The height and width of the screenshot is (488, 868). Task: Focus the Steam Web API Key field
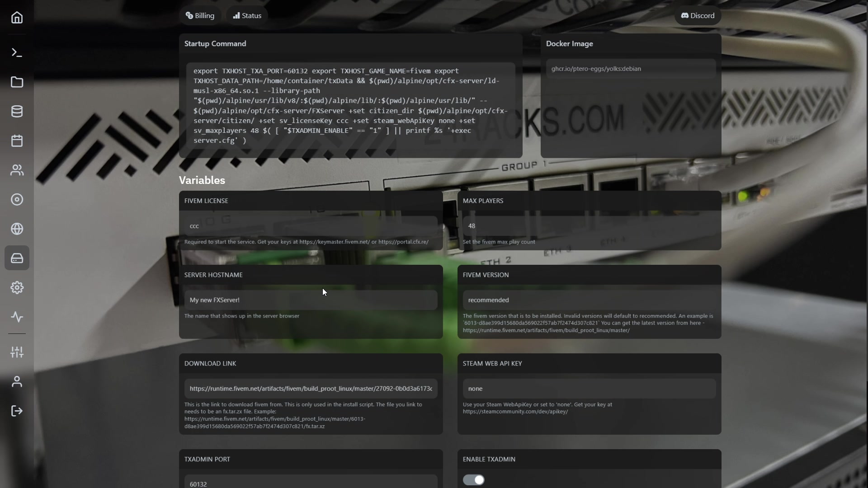pyautogui.click(x=589, y=389)
